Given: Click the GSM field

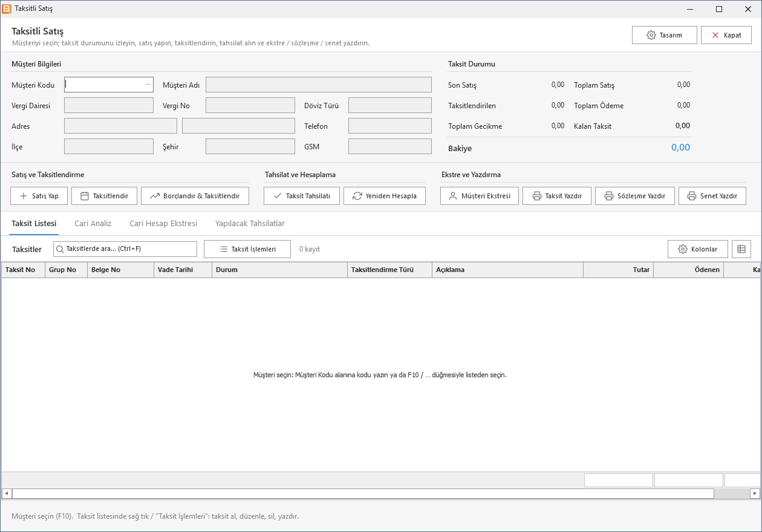Looking at the screenshot, I should 390,146.
